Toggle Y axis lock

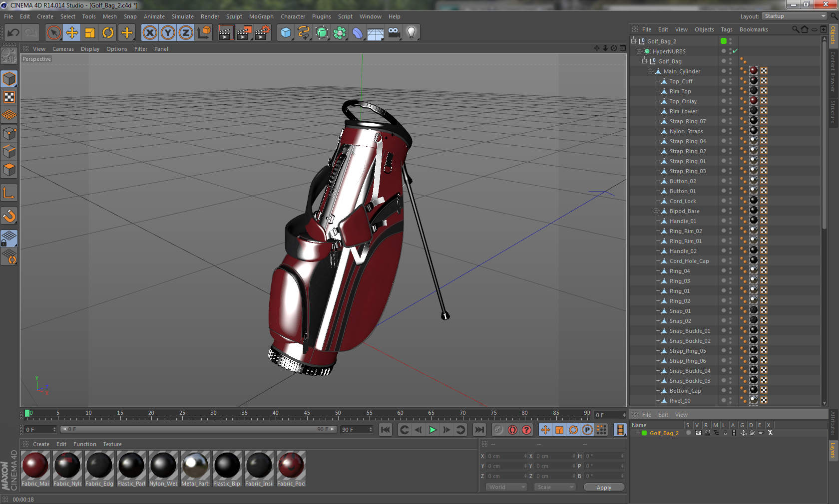pyautogui.click(x=168, y=33)
